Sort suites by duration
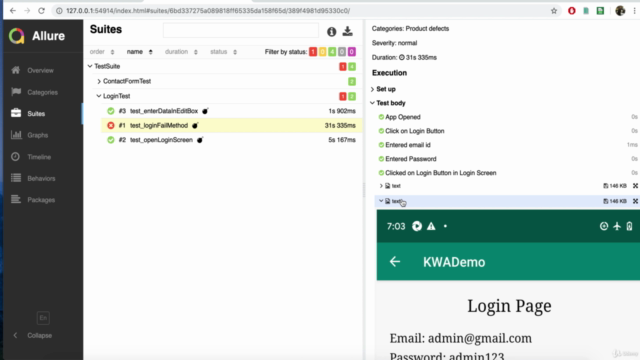This screenshot has width=640, height=360. click(x=181, y=52)
